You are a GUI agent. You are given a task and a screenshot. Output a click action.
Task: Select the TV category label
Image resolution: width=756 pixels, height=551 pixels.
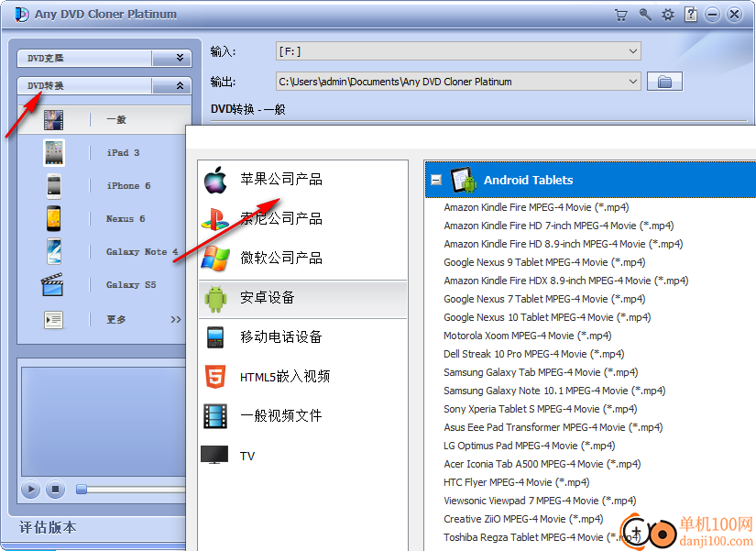click(247, 456)
